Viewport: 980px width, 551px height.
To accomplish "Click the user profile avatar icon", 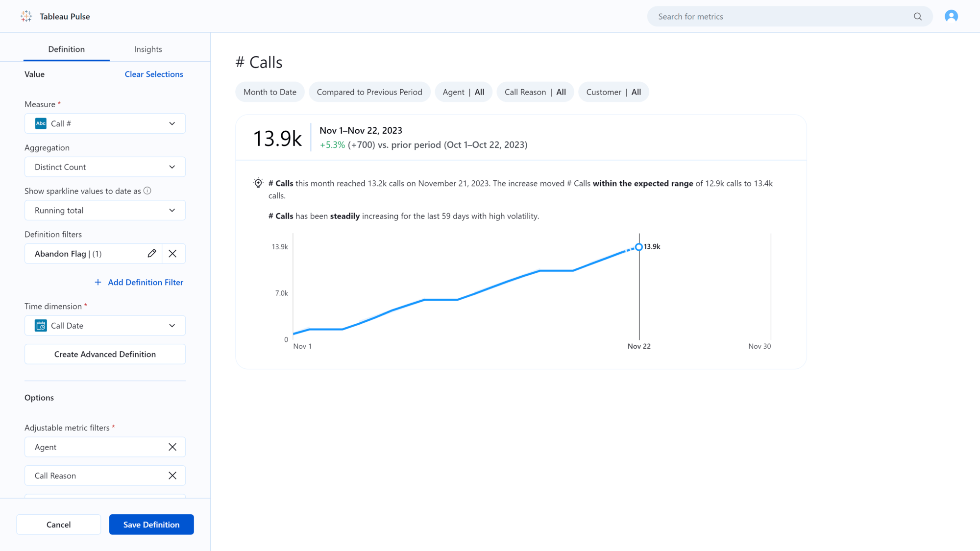I will pyautogui.click(x=951, y=16).
